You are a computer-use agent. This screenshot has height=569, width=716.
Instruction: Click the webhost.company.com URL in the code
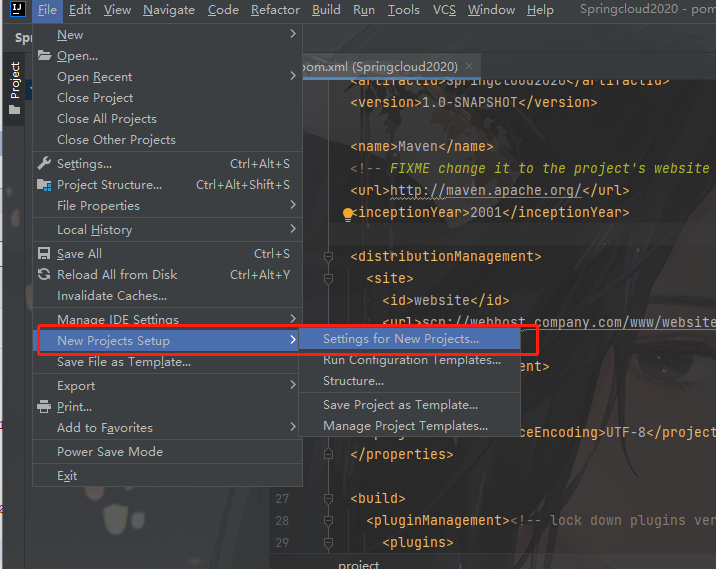568,322
